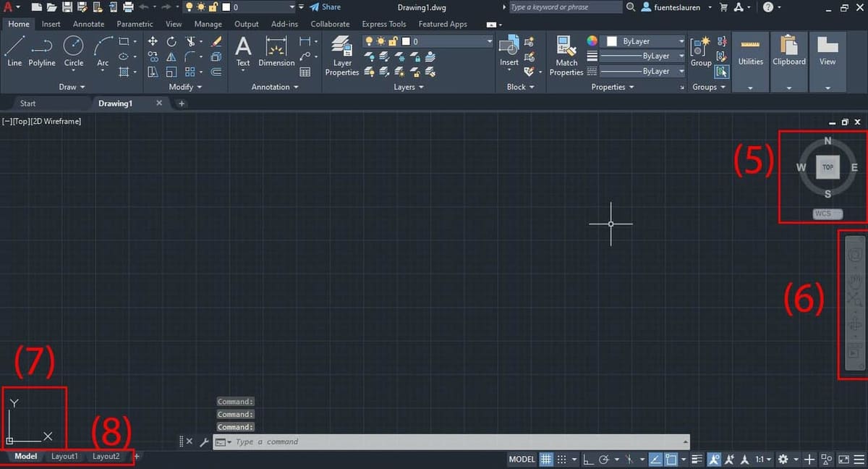Screen dimensions: 868x469
Task: Switch to the Parametric ribbon tab
Action: 135,24
